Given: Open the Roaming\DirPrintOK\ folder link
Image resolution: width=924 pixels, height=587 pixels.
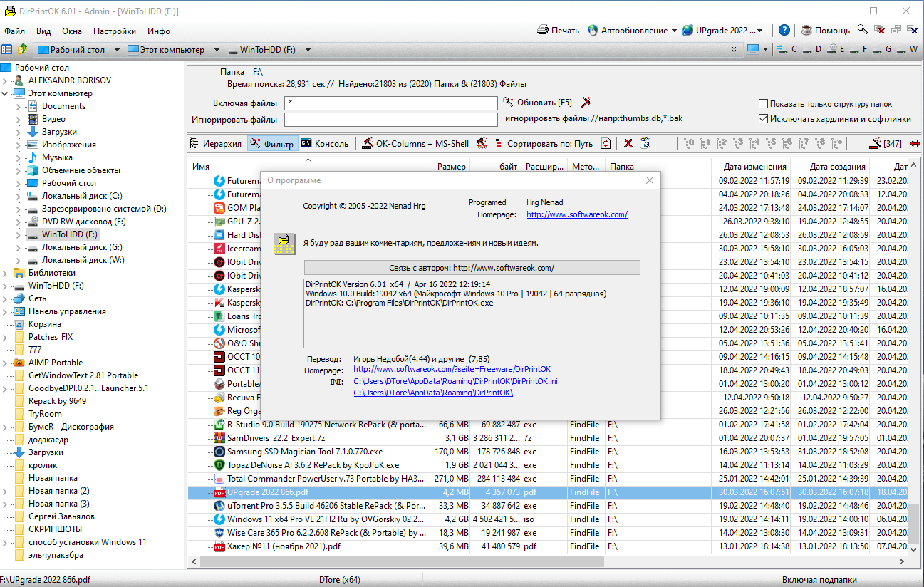Looking at the screenshot, I should [x=433, y=393].
